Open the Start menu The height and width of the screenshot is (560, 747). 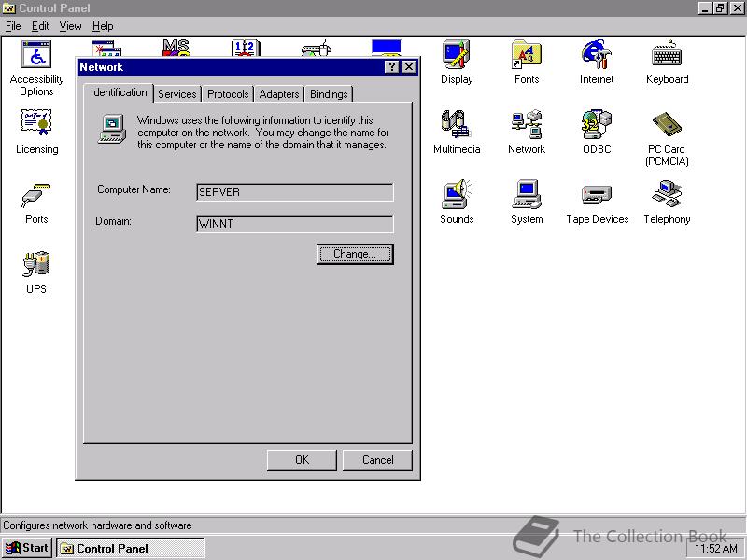(x=27, y=548)
